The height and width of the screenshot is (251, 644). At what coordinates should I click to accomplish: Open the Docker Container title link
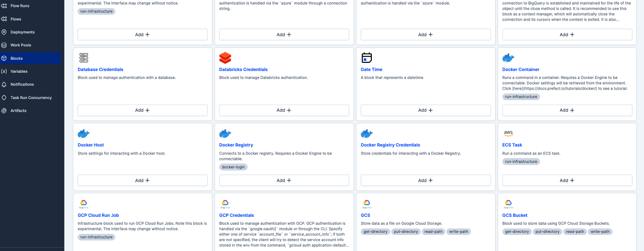click(521, 69)
